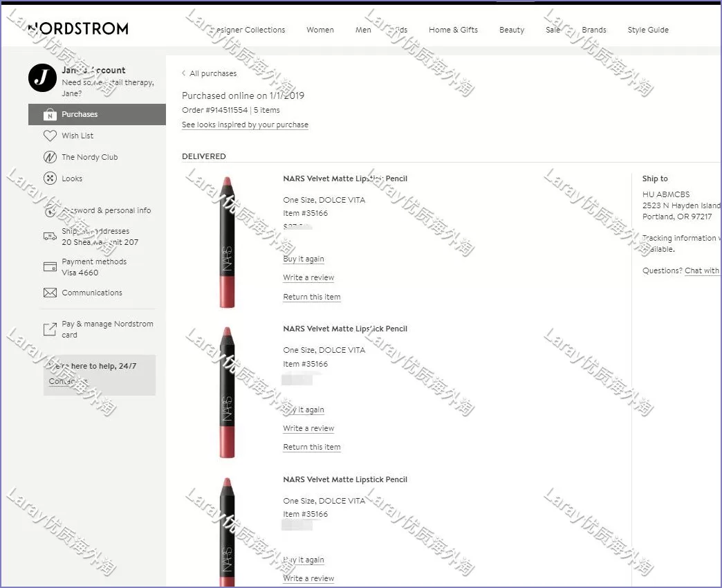Open the Sale navigation menu
This screenshot has width=722, height=588.
pos(553,30)
